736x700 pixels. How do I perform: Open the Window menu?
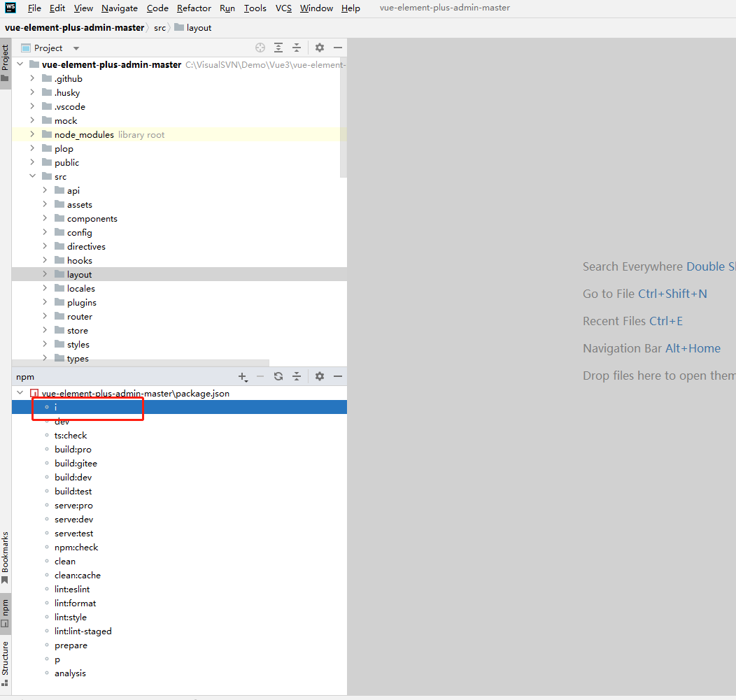coord(316,8)
